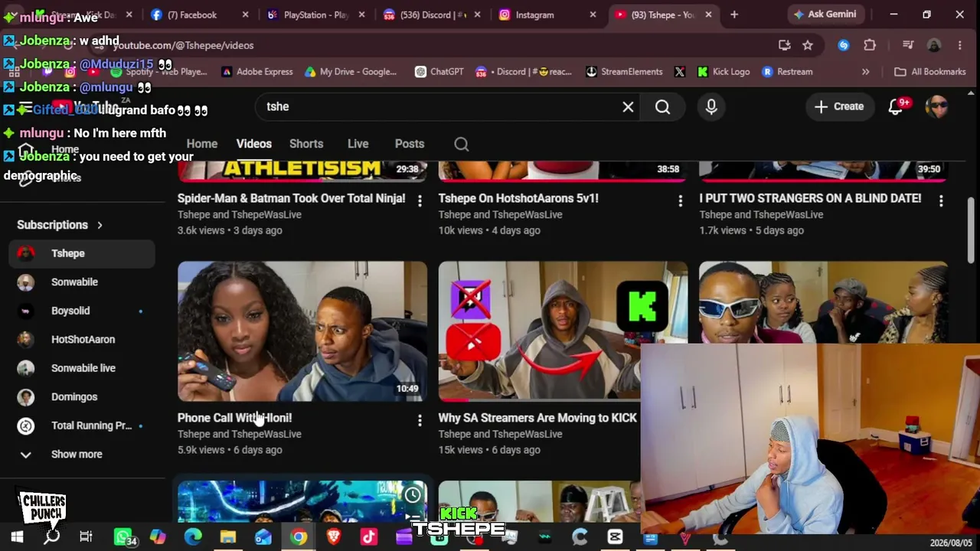Open Windows Start menu
This screenshot has height=551, width=980.
[x=17, y=537]
